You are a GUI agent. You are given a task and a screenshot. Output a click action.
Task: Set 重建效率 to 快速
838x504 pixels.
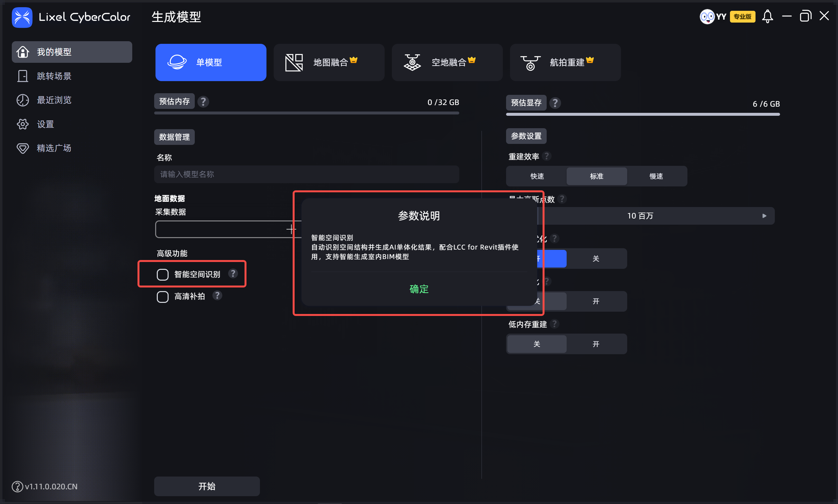pyautogui.click(x=537, y=176)
